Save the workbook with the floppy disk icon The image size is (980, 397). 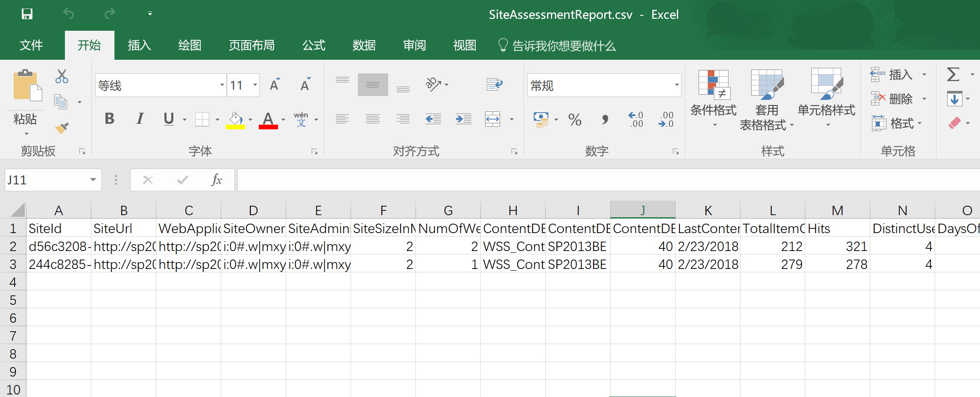[x=27, y=14]
